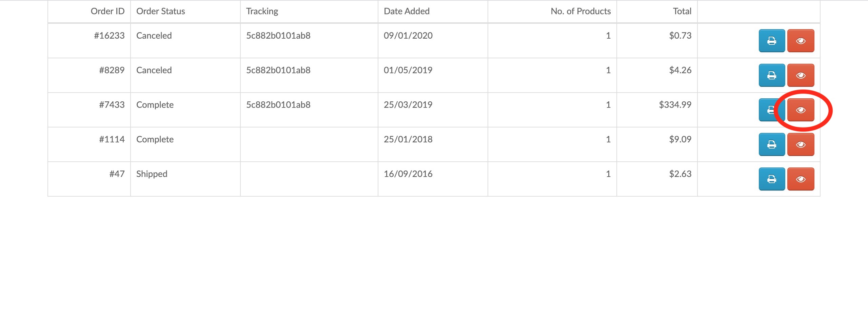
Task: Print invoice for order #8289
Action: [772, 75]
